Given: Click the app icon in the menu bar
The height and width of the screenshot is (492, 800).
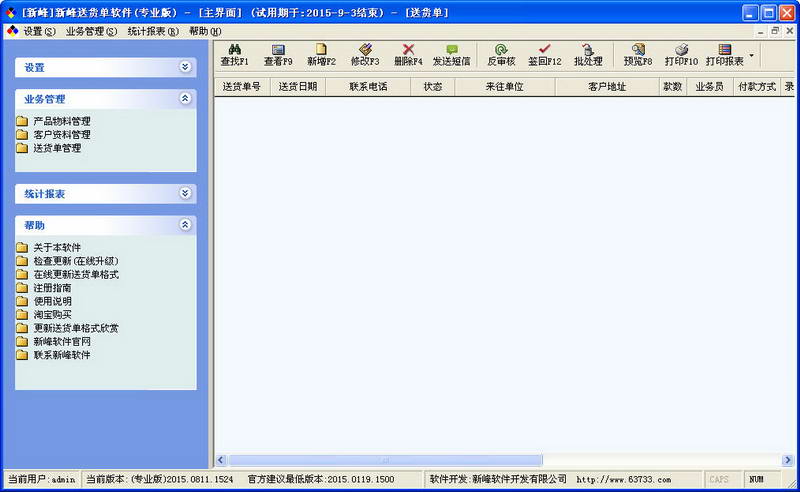Looking at the screenshot, I should [x=12, y=31].
